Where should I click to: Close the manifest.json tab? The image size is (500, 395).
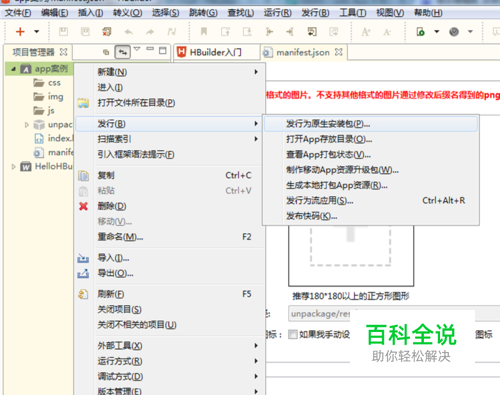click(339, 52)
